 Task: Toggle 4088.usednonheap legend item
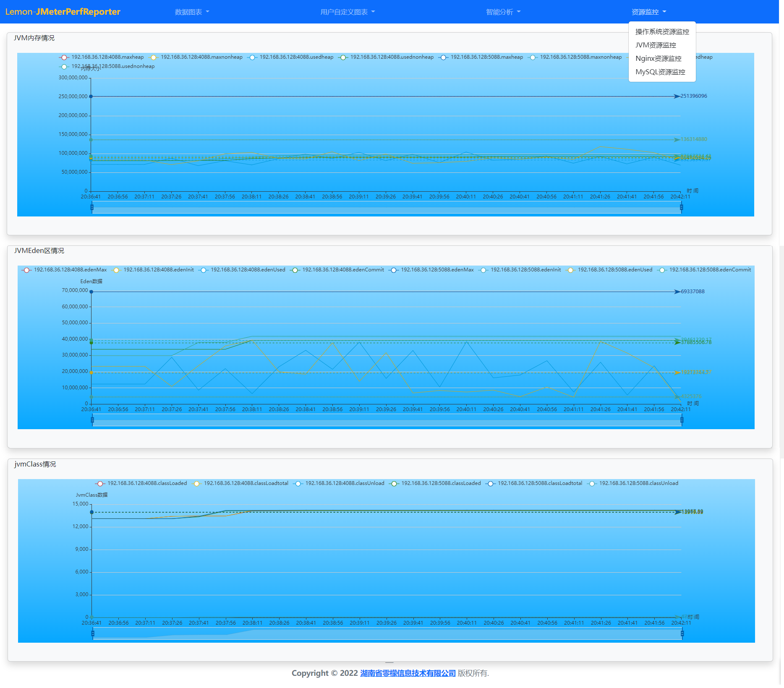coord(386,57)
